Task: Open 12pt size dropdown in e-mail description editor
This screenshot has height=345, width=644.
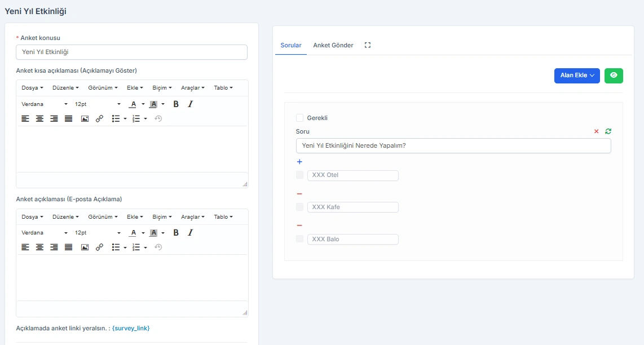Action: [x=98, y=233]
